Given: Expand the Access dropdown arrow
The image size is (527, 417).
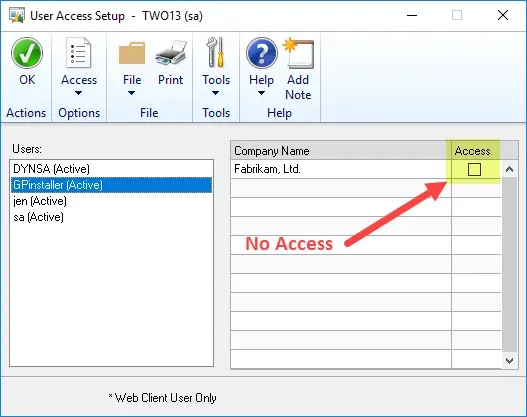Looking at the screenshot, I should (x=78, y=93).
